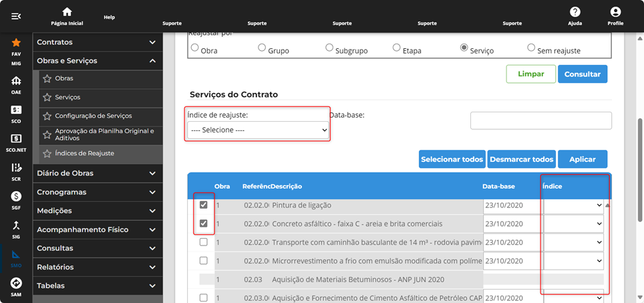Expand the Medições sidebar section
644x303 pixels.
[x=98, y=211]
